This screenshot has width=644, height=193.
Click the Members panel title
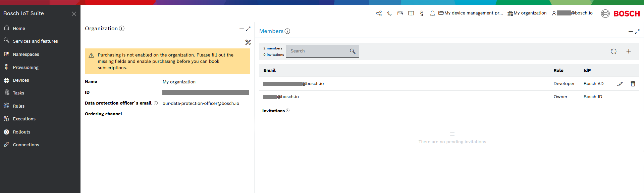point(271,31)
